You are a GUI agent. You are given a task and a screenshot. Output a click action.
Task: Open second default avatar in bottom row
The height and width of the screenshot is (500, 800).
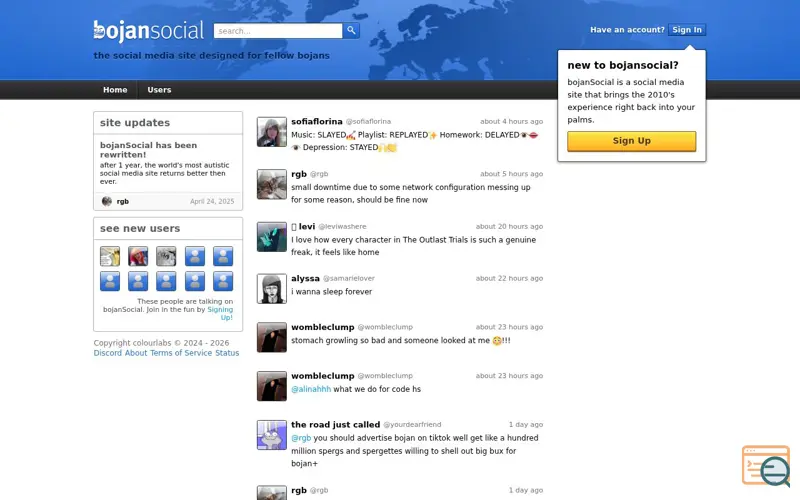138,281
